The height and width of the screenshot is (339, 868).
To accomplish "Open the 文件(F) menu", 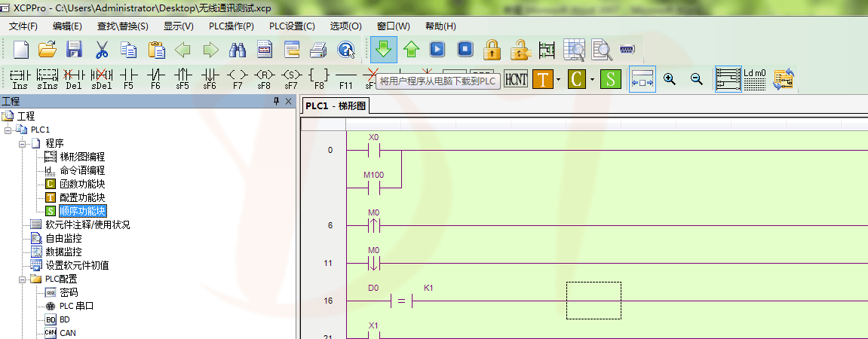I will 23,26.
